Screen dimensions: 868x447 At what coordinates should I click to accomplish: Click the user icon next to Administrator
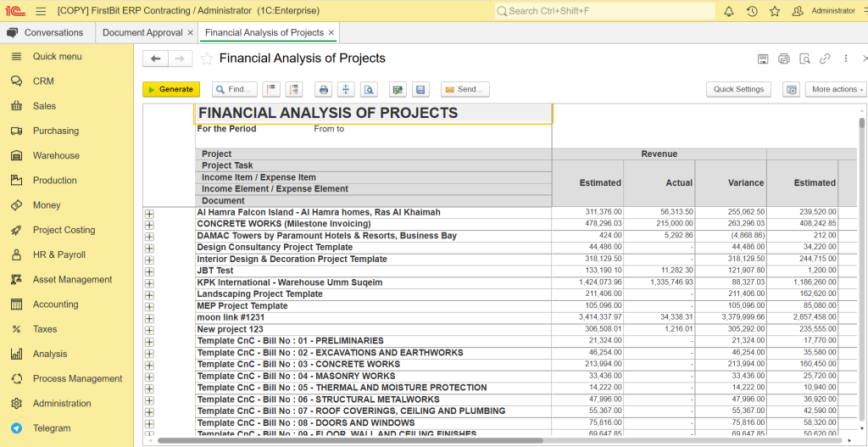tap(798, 11)
